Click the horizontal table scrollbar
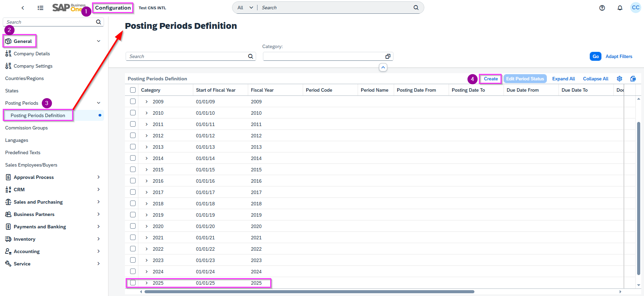 (309, 292)
